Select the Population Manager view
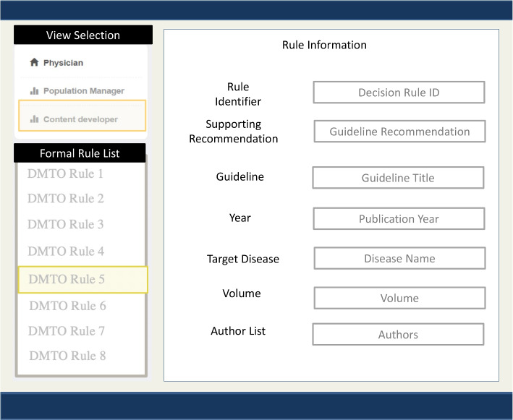 coord(83,91)
